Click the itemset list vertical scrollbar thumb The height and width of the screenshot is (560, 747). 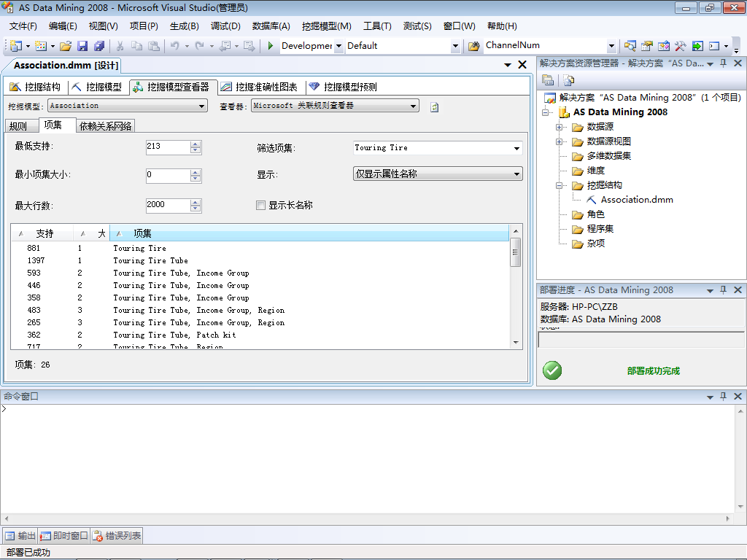coord(516,252)
